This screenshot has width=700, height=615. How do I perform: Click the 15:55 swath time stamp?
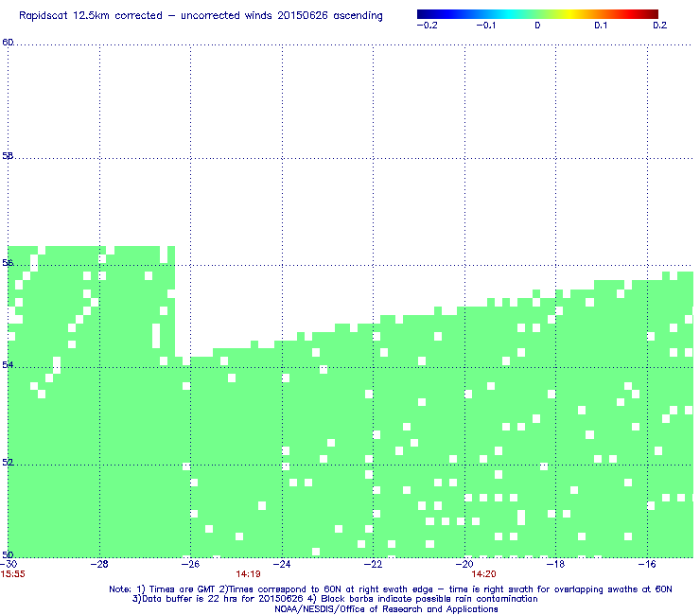click(x=13, y=574)
